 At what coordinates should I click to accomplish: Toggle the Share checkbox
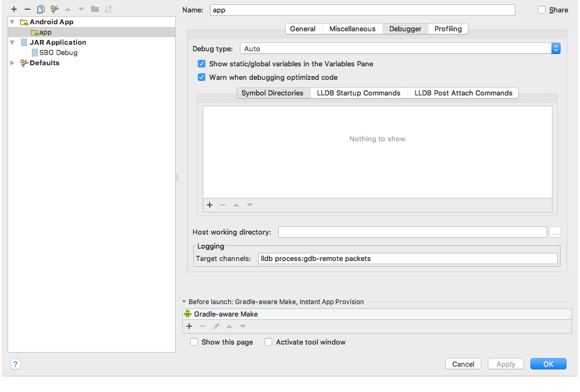tap(542, 10)
